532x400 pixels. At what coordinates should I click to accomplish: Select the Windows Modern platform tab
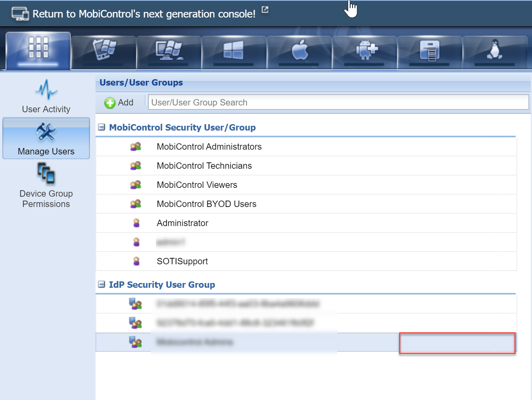tap(234, 51)
